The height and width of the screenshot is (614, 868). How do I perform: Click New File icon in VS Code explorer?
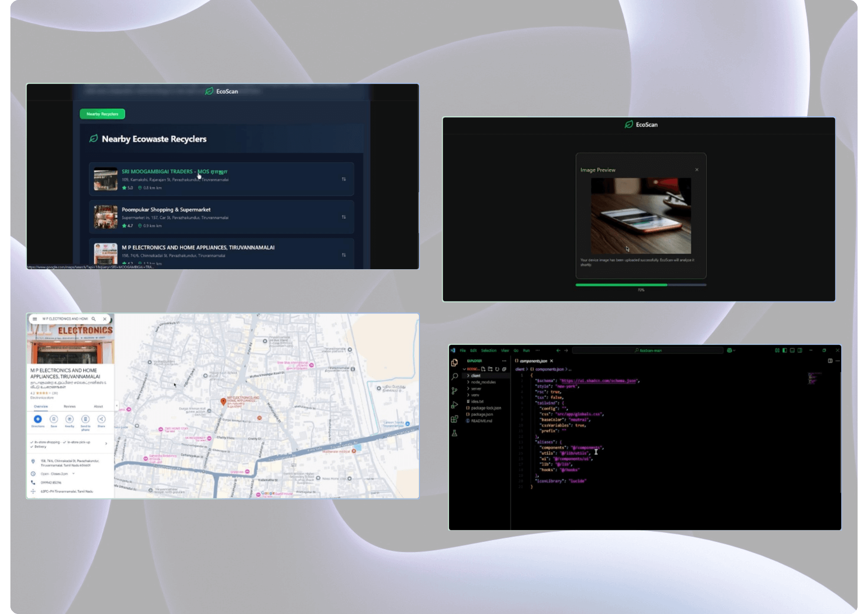click(483, 369)
